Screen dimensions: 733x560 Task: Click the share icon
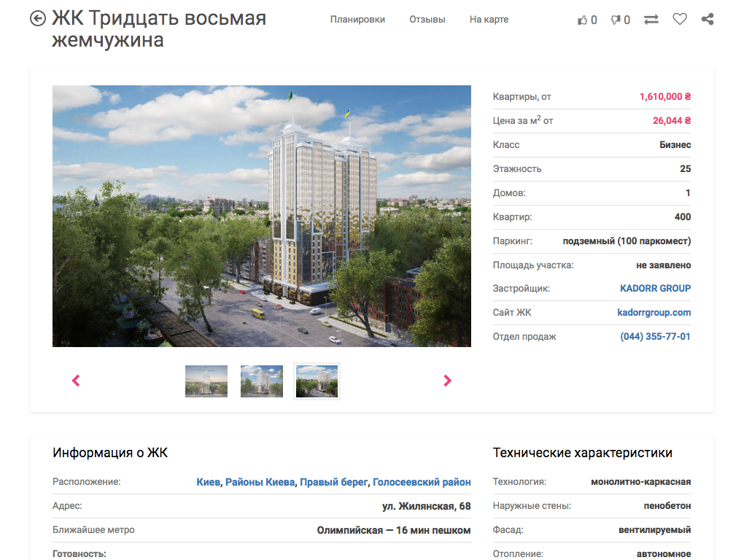[707, 20]
